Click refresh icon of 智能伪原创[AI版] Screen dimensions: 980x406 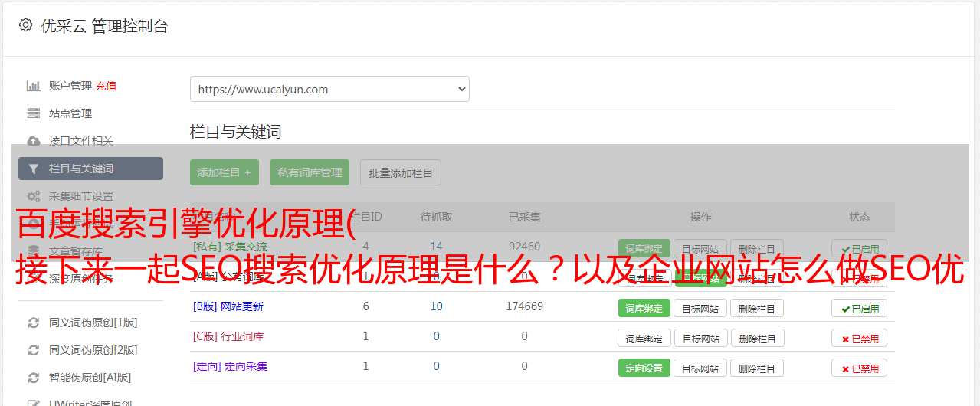[34, 378]
